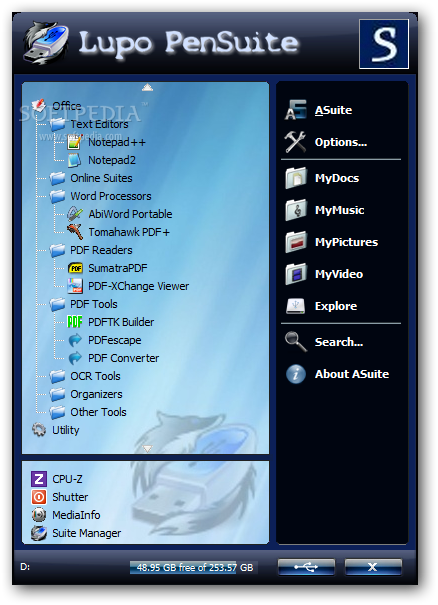Select the MediaInfo text label

click(x=76, y=515)
